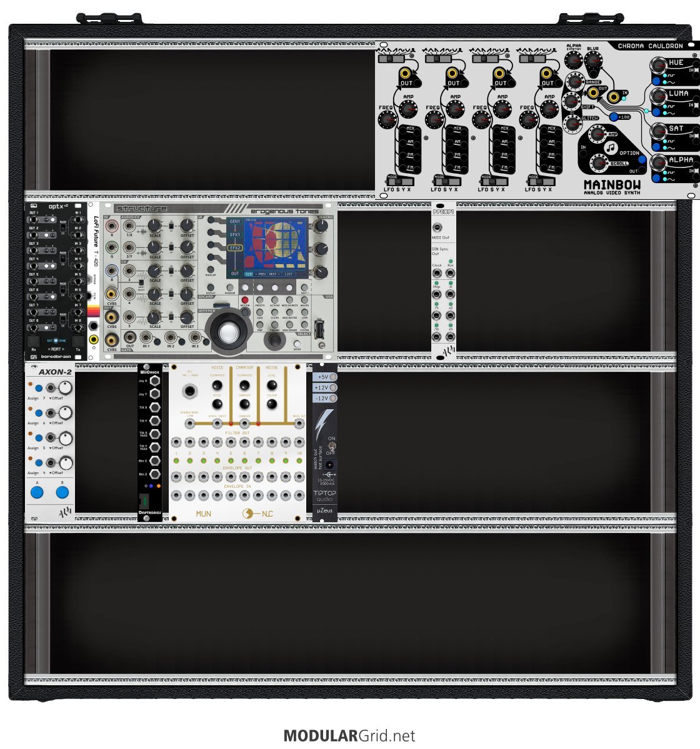Click the RANDOM button on Structure
This screenshot has height=749, width=700.
230,287
